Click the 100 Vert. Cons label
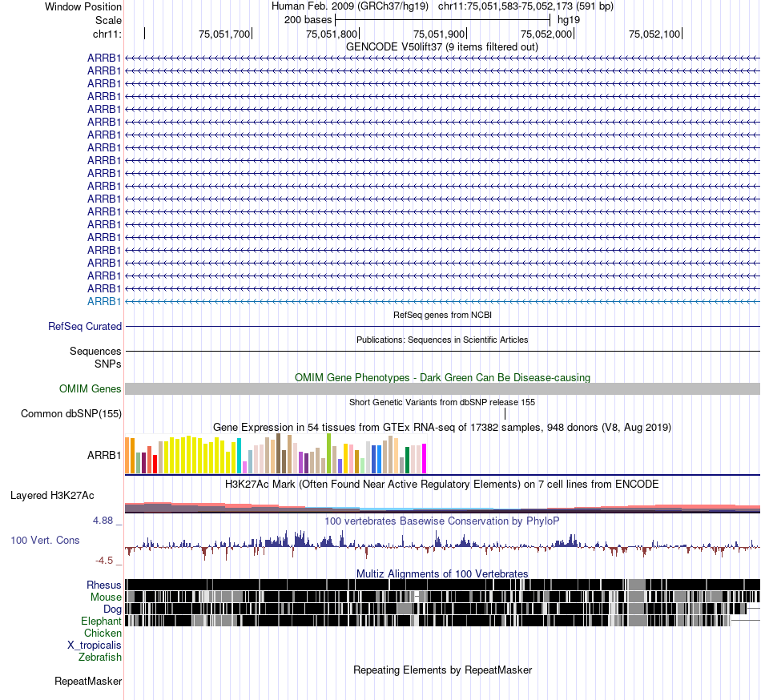 [45, 541]
